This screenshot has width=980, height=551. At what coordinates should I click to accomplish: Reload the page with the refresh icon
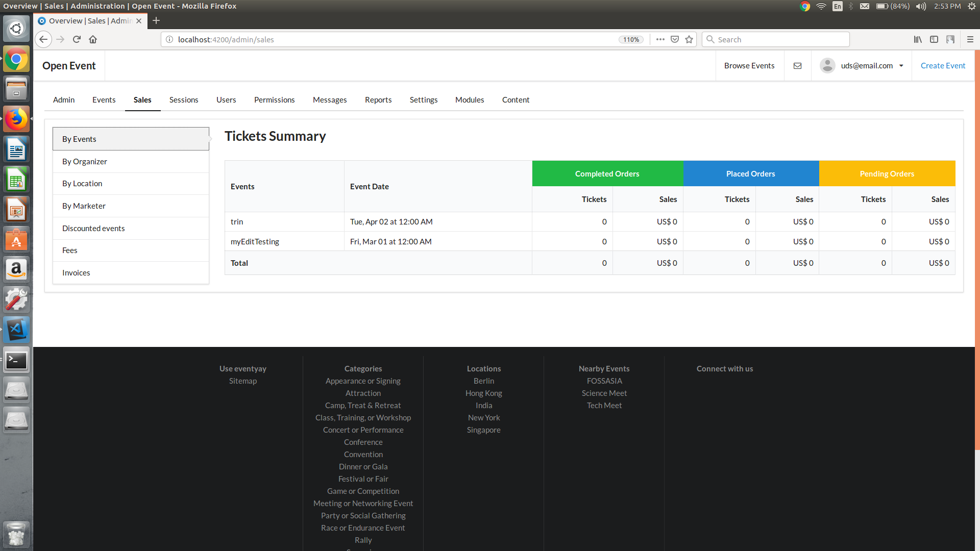click(x=77, y=39)
